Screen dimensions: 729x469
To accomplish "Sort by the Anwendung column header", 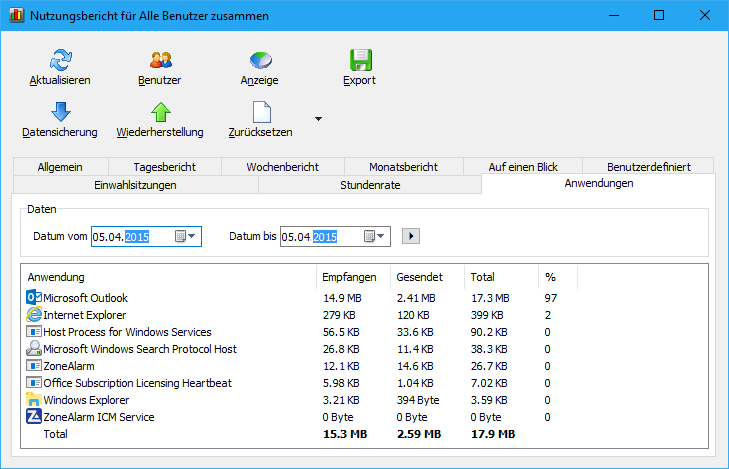I will 169,277.
